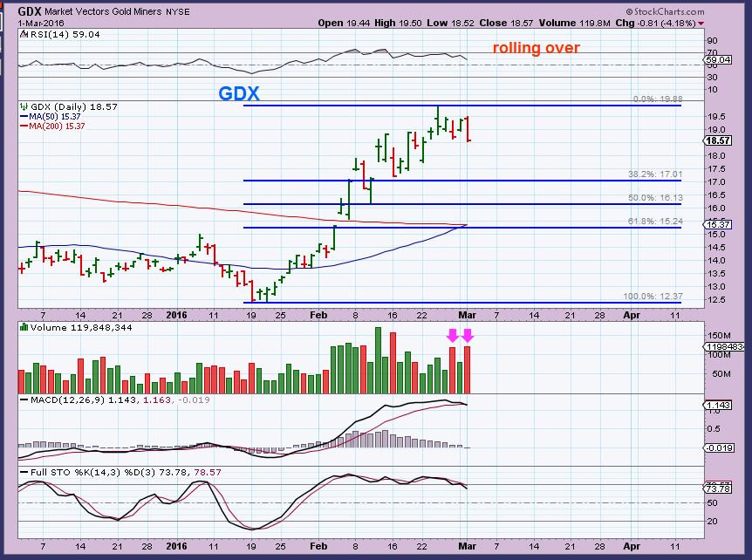
Task: Click the High 19.50 value
Action: (399, 23)
